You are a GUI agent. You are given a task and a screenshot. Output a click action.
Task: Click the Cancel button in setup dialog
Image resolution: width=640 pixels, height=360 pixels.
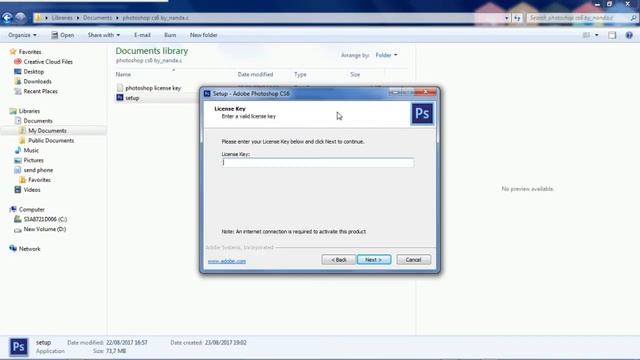pos(413,260)
